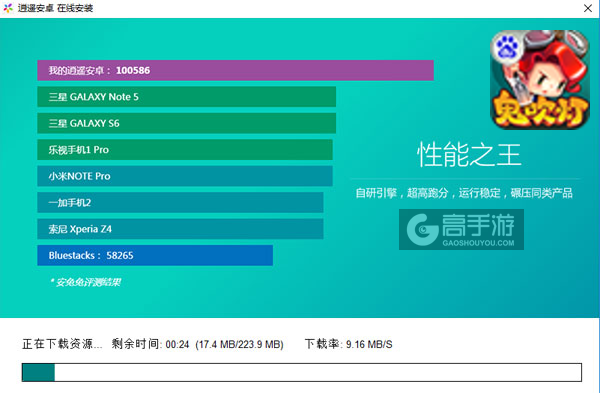Click the installer app logo in title bar
The width and height of the screenshot is (600, 393).
(8, 8)
